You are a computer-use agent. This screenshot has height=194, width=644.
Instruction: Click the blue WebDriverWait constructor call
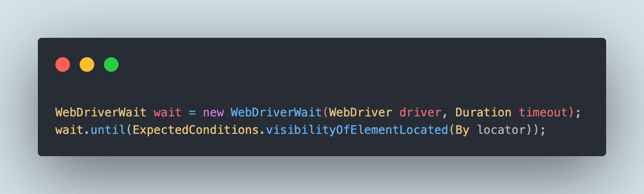(x=276, y=113)
